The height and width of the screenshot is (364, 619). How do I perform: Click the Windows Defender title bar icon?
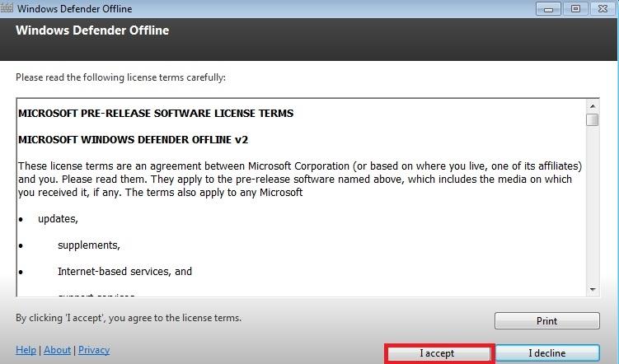tap(7, 8)
